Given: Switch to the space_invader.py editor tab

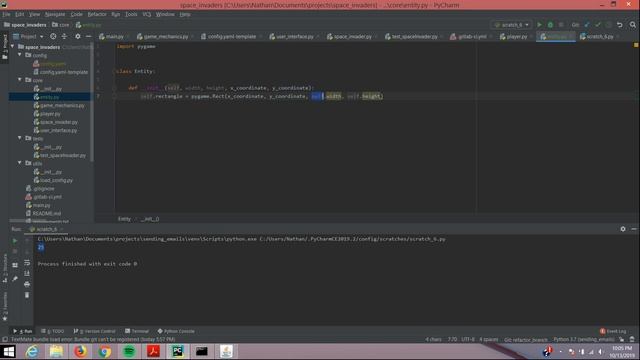Looking at the screenshot, I should [352, 36].
